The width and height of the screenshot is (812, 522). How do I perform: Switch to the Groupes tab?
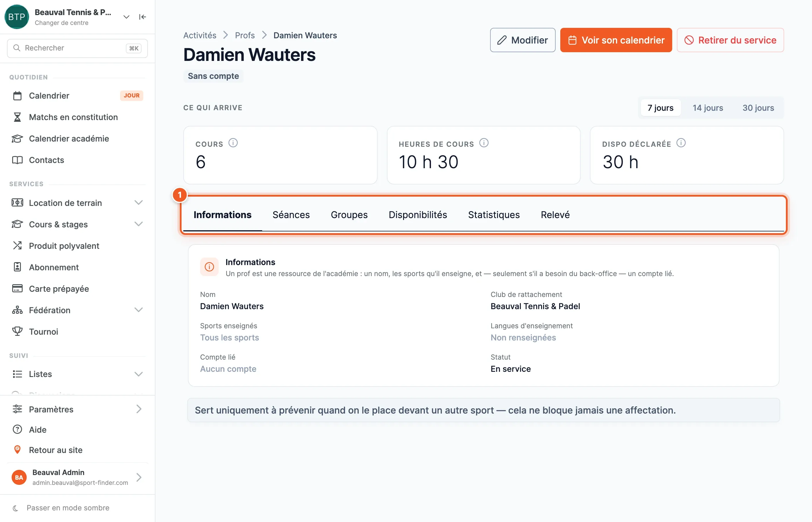[x=349, y=215]
